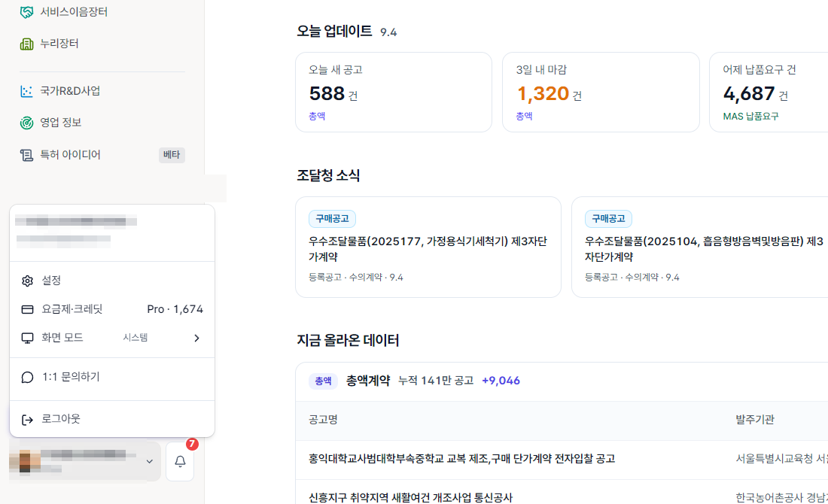828x504 pixels.
Task: Click 등록공고 · 수의계약 · 9.4 under 가정용식기세척기
Action: [x=356, y=277]
